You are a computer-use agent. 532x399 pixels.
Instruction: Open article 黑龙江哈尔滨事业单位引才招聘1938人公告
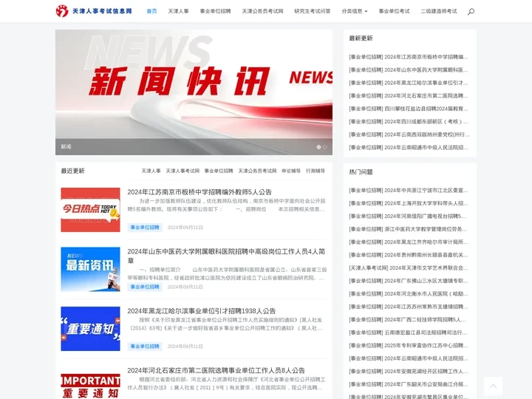click(x=202, y=311)
